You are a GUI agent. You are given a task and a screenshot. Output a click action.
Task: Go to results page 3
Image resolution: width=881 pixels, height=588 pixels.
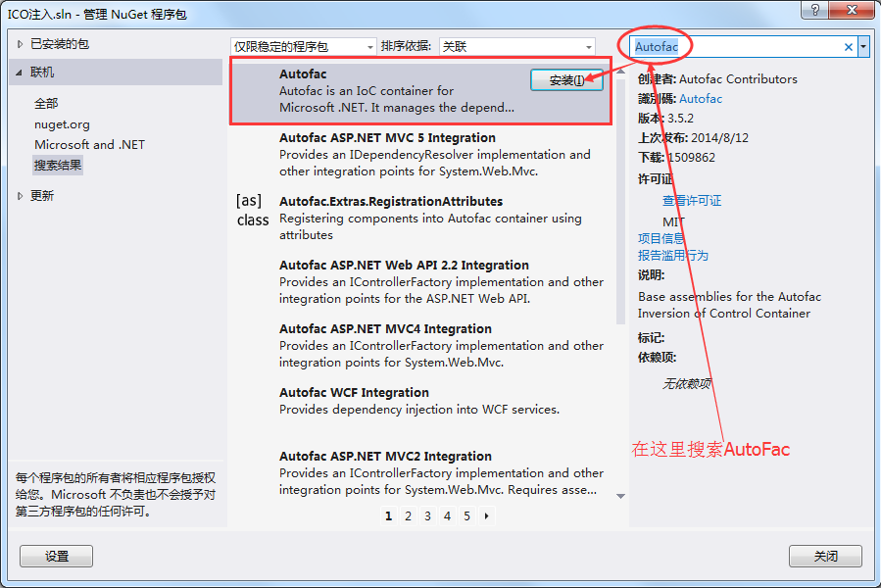click(427, 516)
